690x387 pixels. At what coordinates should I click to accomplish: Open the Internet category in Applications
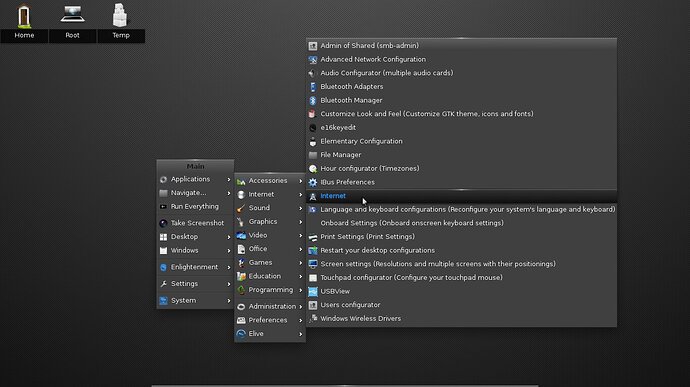270,194
